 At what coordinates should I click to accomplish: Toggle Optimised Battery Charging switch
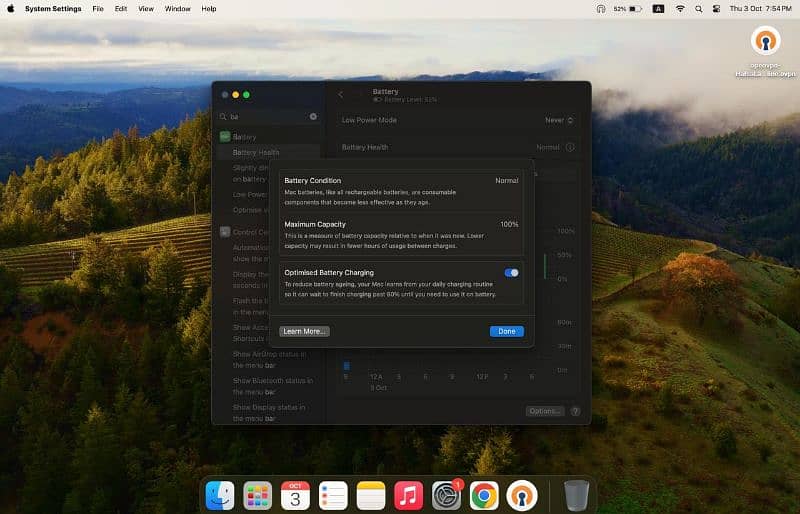coord(511,272)
